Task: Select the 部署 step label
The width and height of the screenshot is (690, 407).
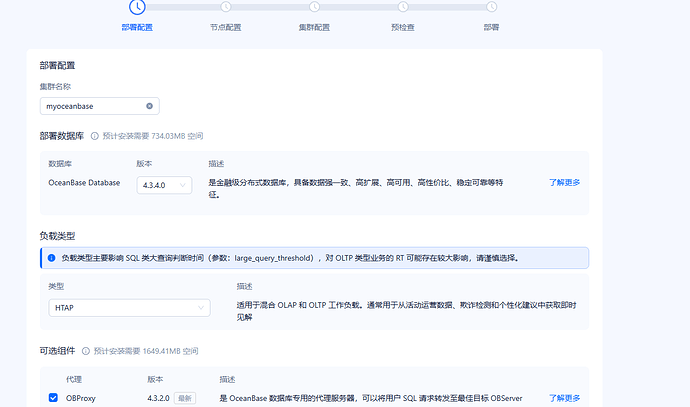Action: tap(492, 27)
